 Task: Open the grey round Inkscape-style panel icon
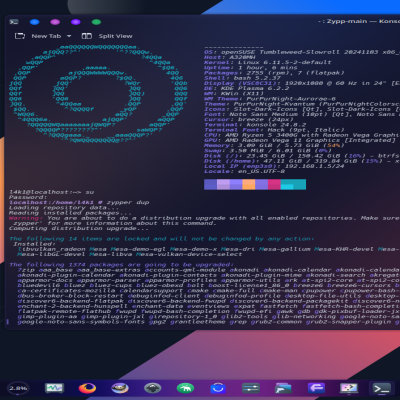(x=153, y=388)
